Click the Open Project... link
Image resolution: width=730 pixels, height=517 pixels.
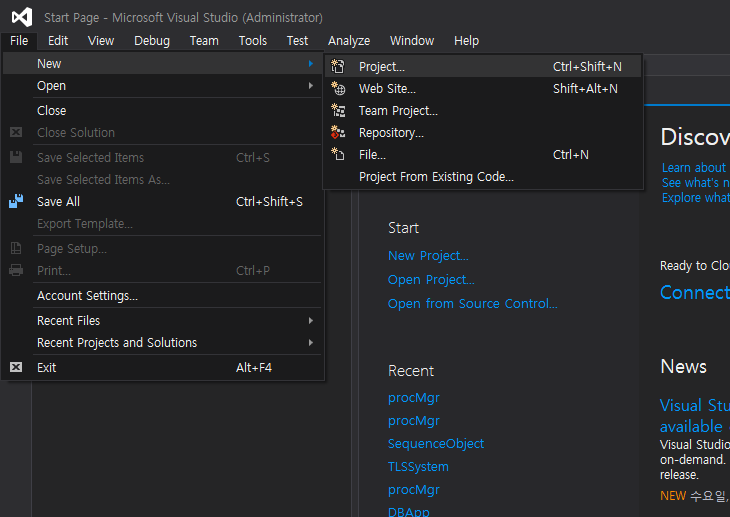point(431,279)
